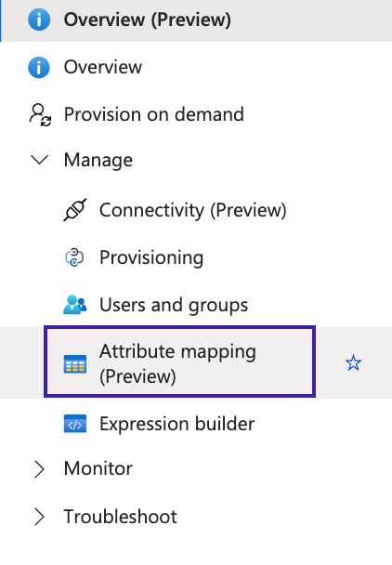Click the Overview (Preview) info icon

[x=39, y=20]
